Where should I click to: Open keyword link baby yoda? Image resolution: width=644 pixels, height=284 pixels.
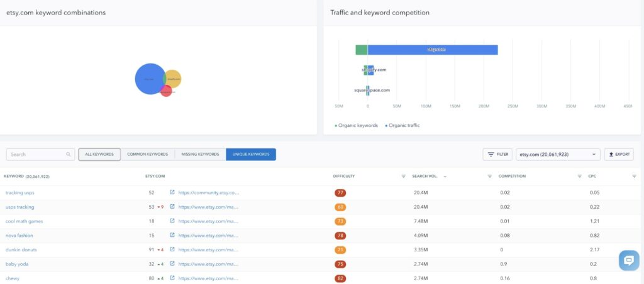(x=17, y=264)
